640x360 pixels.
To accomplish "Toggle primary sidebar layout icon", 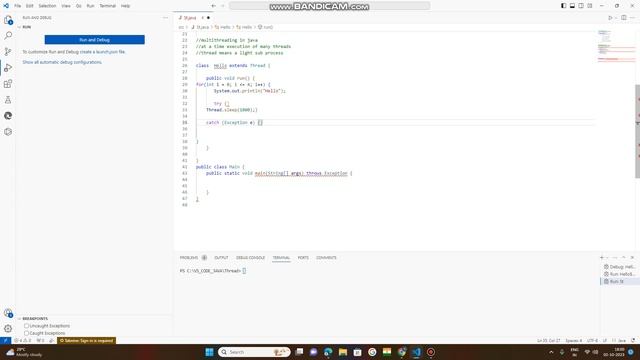I will click(x=563, y=6).
